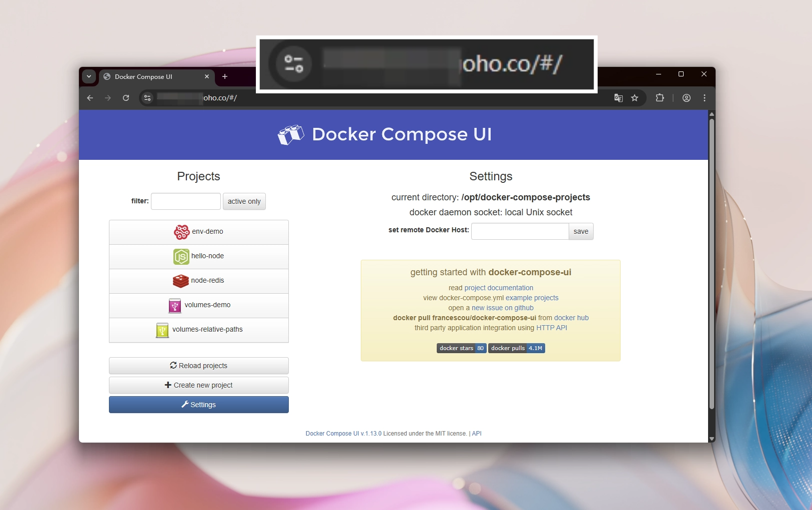Click the volumes-demo project icon

pyautogui.click(x=174, y=306)
